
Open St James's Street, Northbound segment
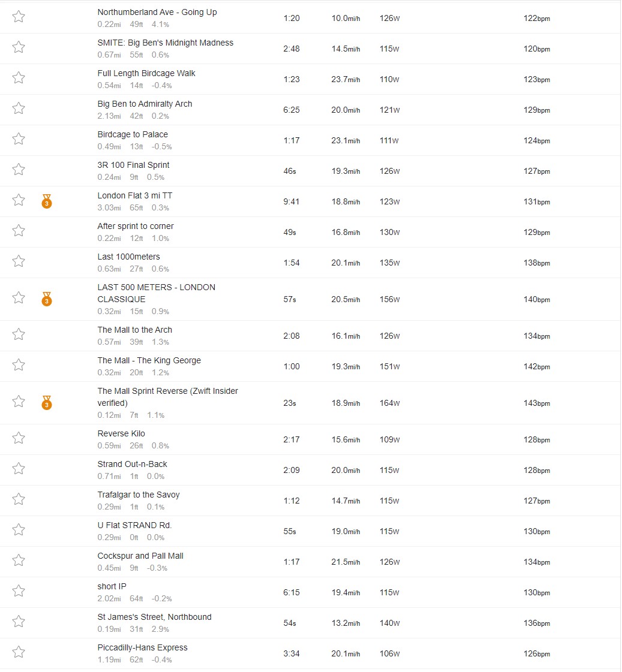154,617
